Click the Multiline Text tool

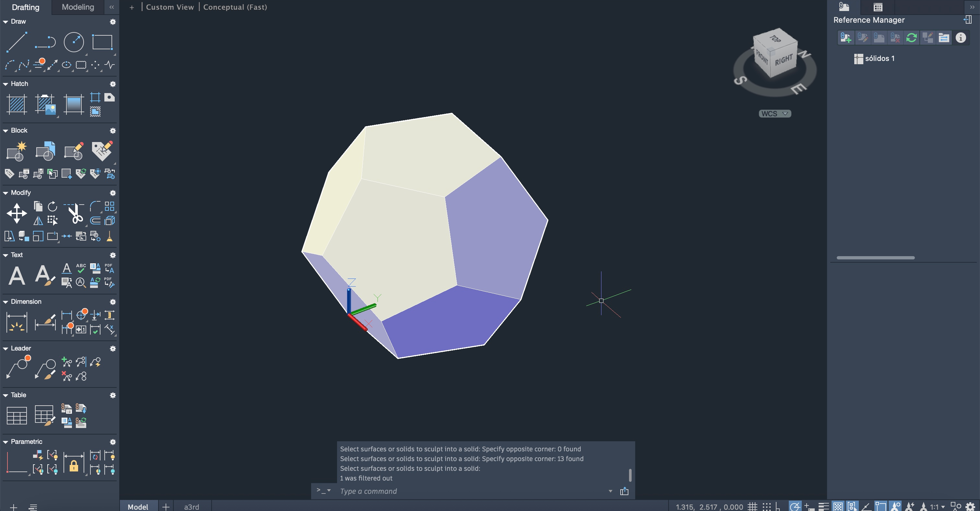[x=17, y=276]
